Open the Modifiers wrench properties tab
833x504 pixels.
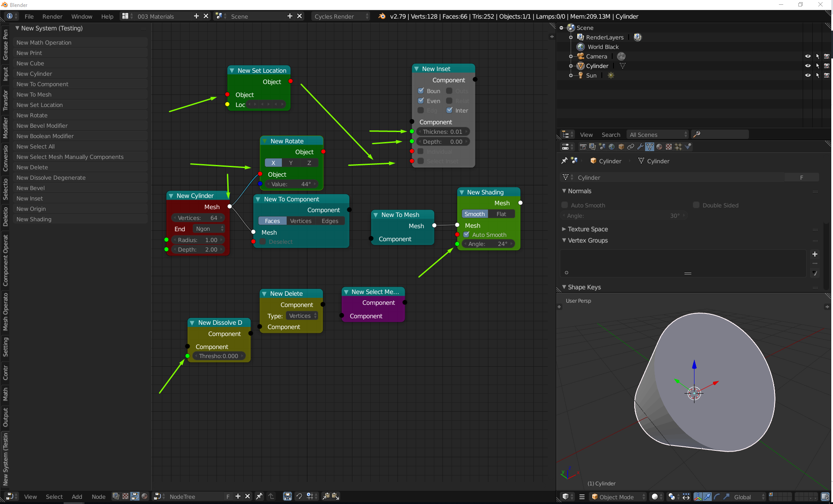(x=640, y=147)
